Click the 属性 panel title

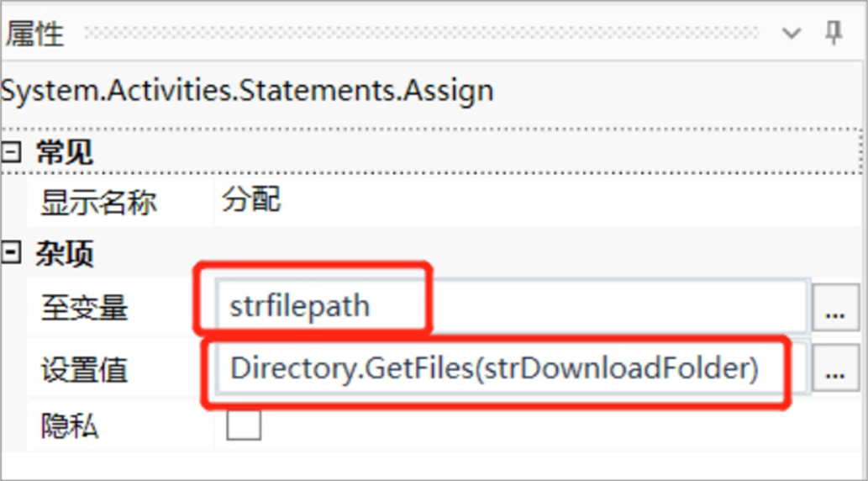[x=35, y=34]
